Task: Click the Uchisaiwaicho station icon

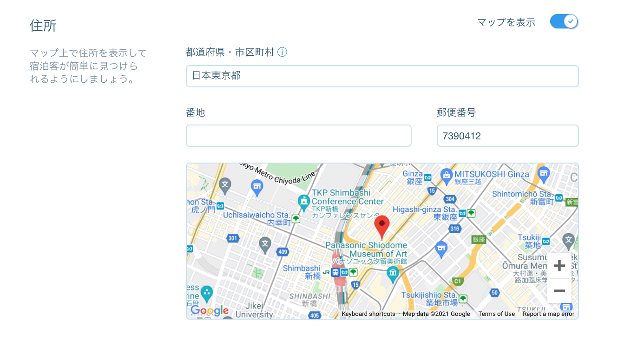Action: [296, 218]
